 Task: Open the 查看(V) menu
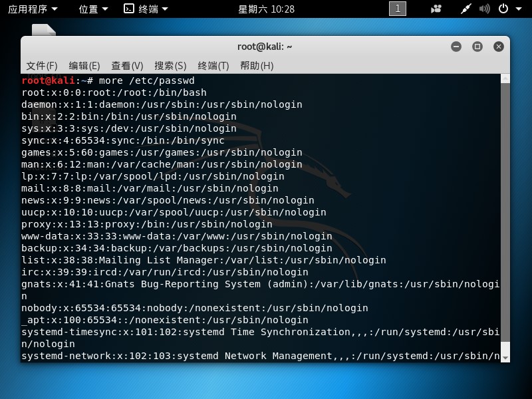click(x=127, y=65)
